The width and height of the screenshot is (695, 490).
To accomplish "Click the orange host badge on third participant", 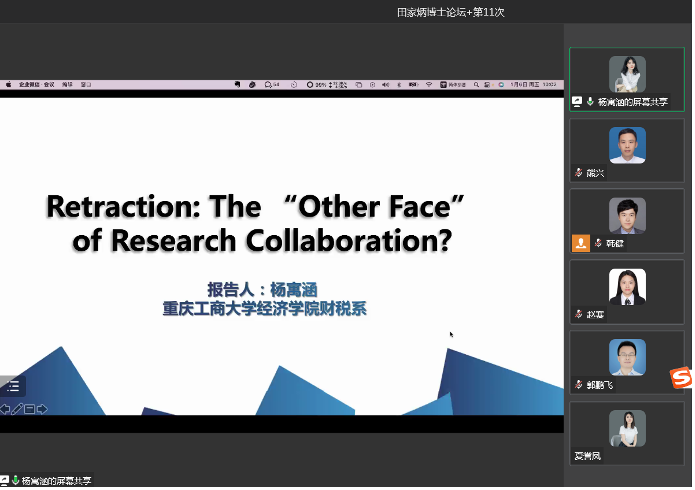I will tap(580, 243).
